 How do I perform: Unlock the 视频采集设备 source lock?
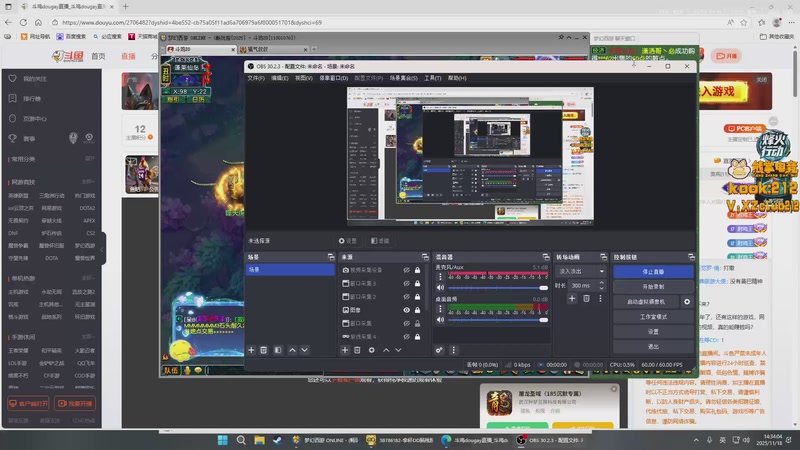click(417, 270)
